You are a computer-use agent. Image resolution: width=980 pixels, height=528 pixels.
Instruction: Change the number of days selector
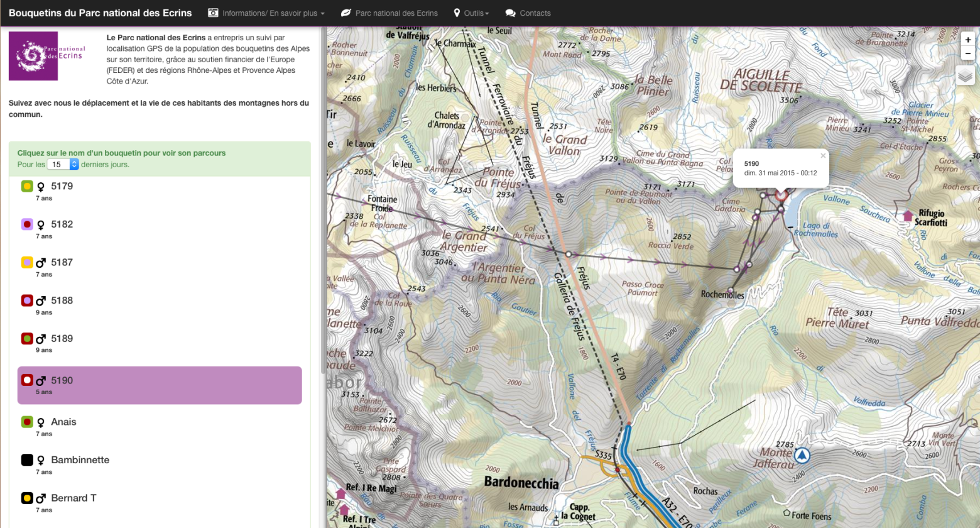(x=63, y=164)
